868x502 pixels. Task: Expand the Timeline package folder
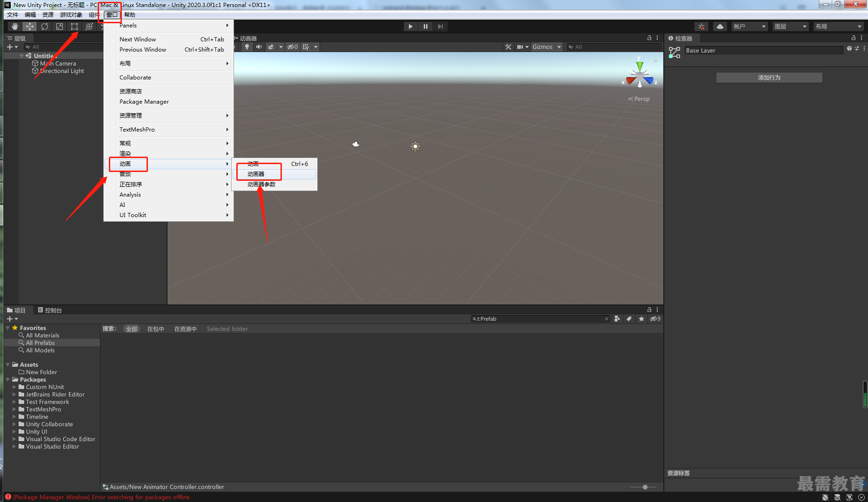(x=14, y=417)
